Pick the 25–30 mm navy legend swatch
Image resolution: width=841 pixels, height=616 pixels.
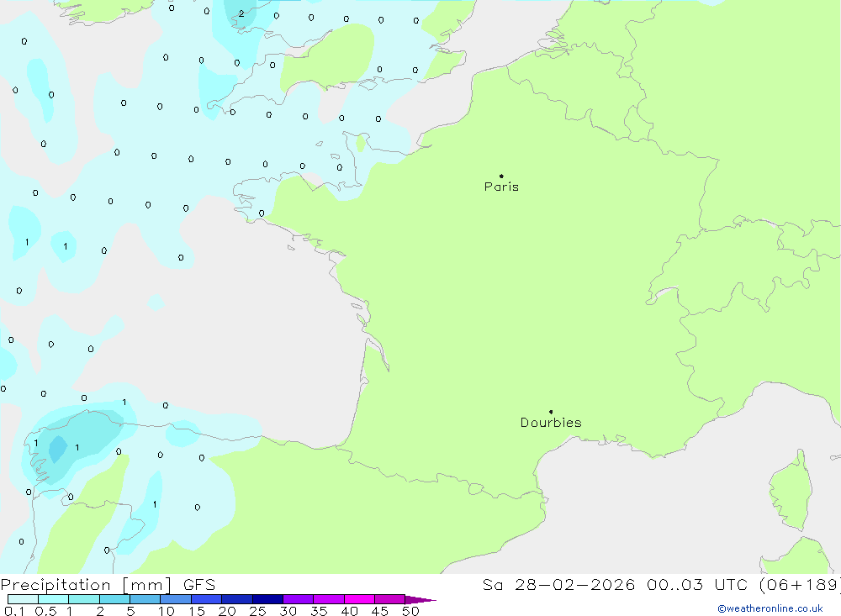267,599
